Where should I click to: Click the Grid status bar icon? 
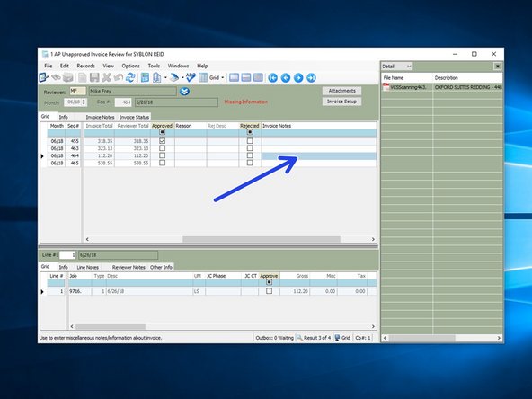click(337, 338)
